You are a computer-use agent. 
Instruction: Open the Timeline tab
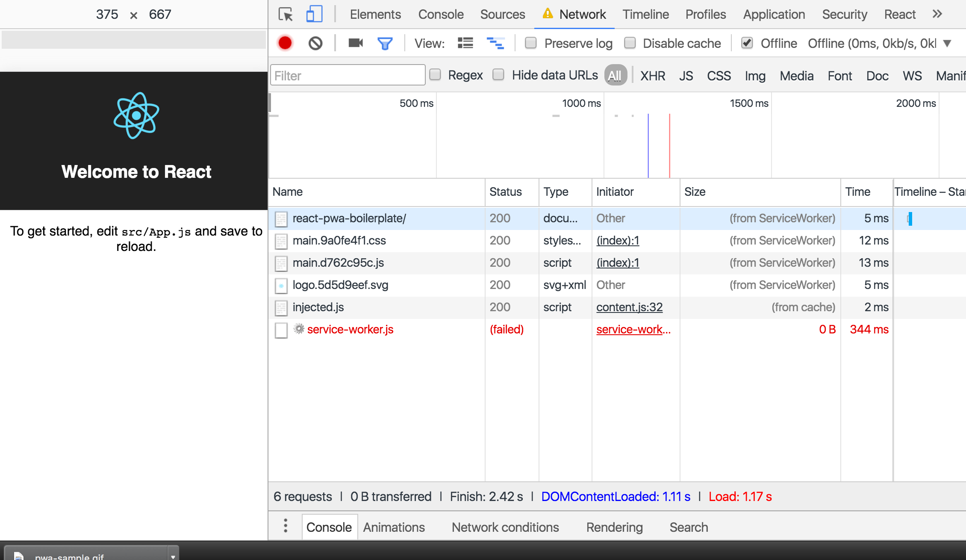point(645,15)
